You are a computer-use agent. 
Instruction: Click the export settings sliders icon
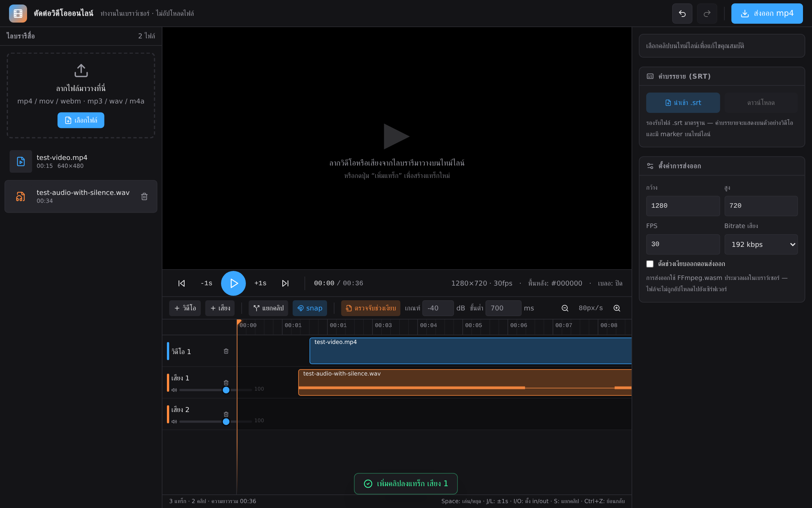[650, 166]
